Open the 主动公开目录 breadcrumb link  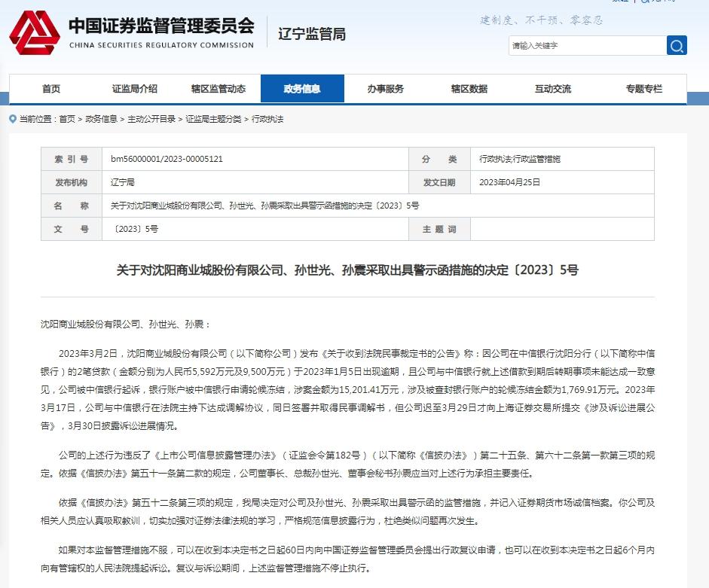click(151, 119)
